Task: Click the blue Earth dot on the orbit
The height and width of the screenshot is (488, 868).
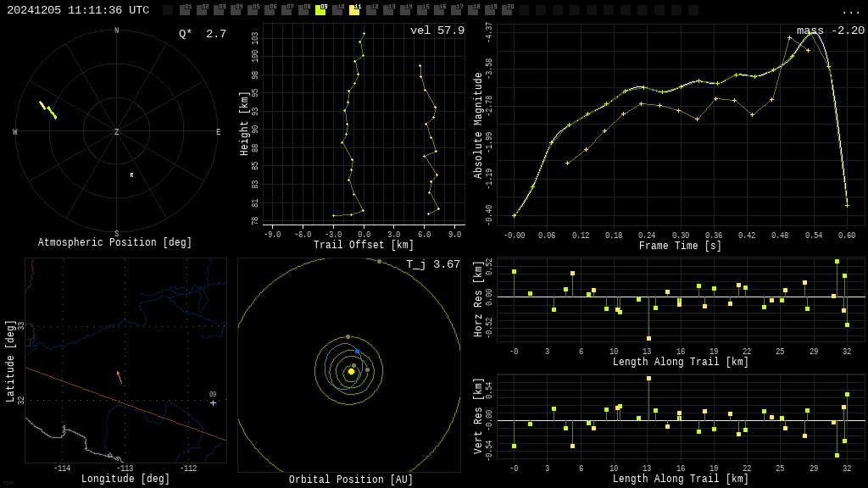Action: pos(357,351)
